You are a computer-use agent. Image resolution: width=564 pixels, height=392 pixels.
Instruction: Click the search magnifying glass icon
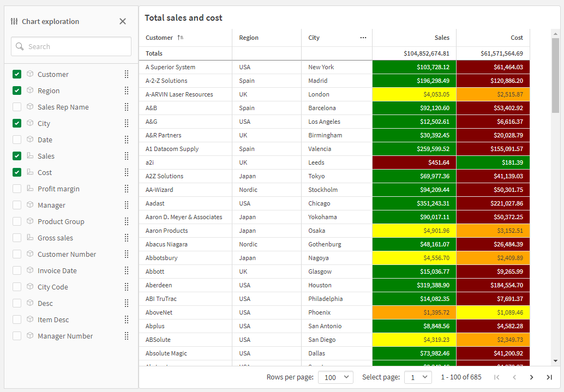pyautogui.click(x=19, y=46)
